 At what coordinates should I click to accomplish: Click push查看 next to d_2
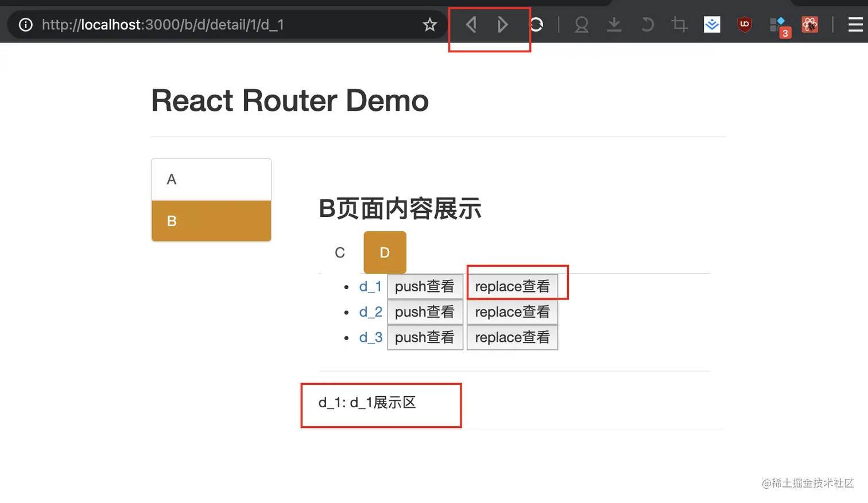pos(425,311)
